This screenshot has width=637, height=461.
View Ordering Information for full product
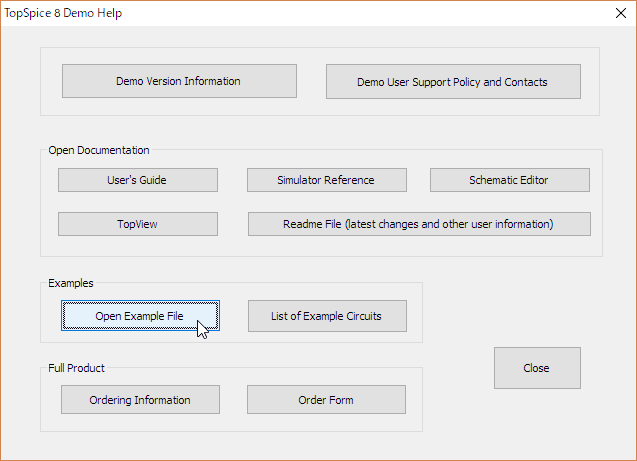click(140, 400)
